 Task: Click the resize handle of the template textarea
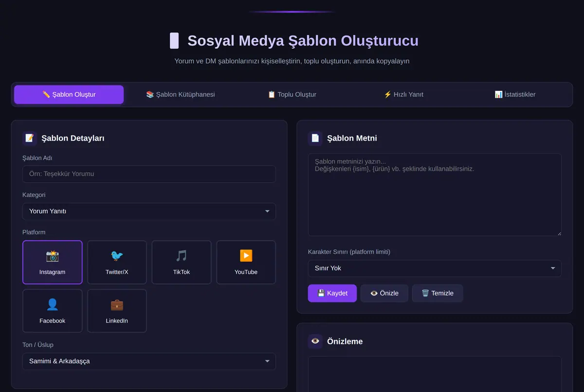558,233
